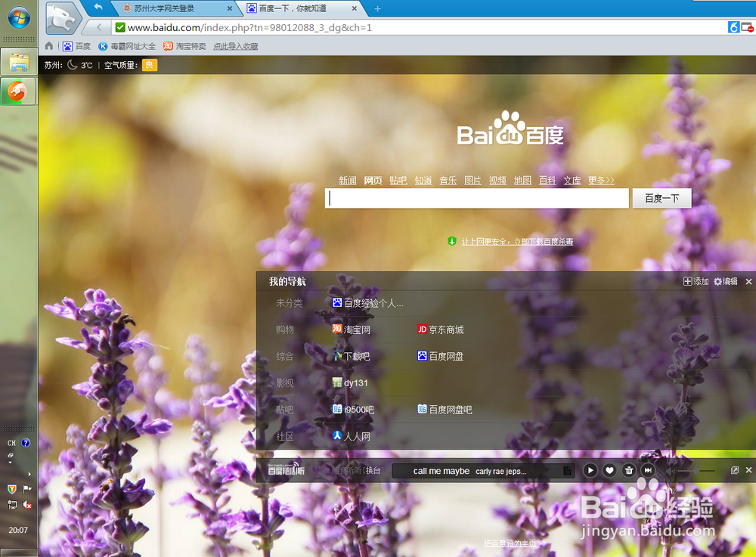The height and width of the screenshot is (557, 756).
Task: Click the orange browser icon in taskbar
Action: click(18, 91)
